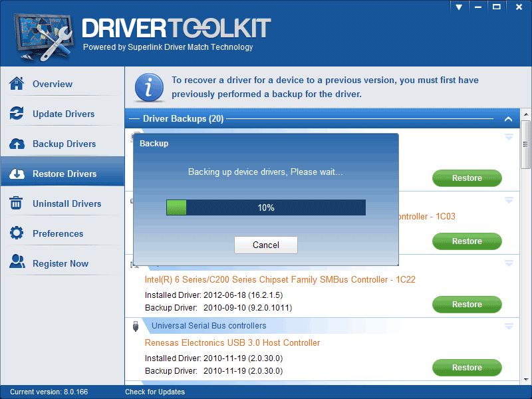Open Backup Drivers via its cloud icon
This screenshot has height=399, width=532.
coord(17,144)
